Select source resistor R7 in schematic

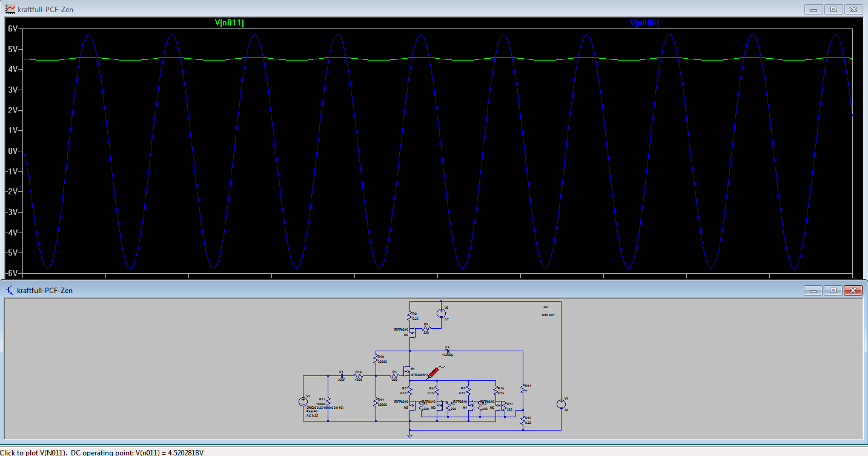(468, 391)
